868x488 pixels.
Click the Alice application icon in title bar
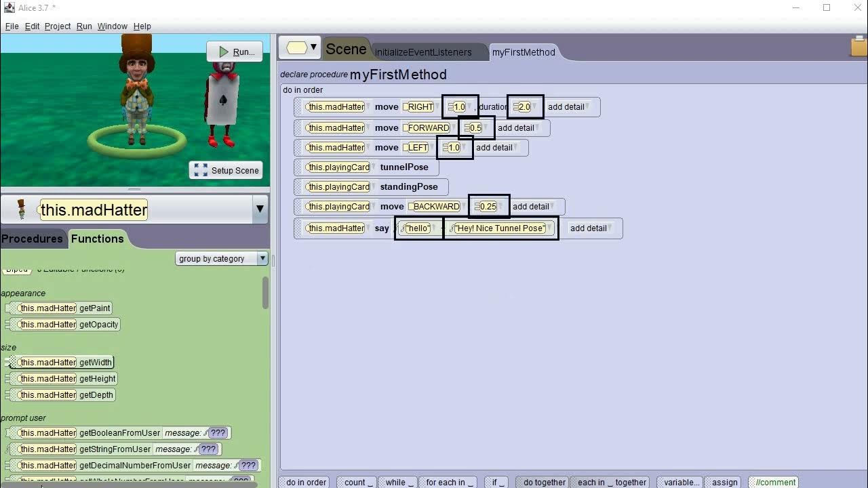pyautogui.click(x=9, y=7)
